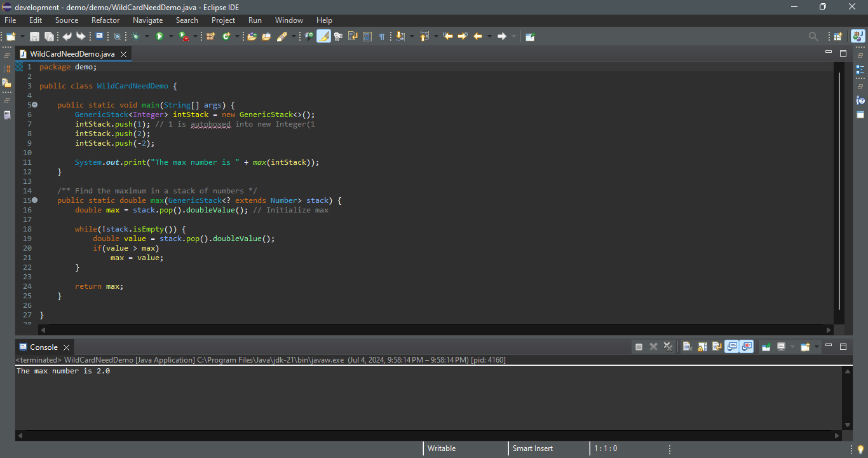Toggle Mark Occurrences highlighter button
868x458 pixels.
pyautogui.click(x=324, y=36)
